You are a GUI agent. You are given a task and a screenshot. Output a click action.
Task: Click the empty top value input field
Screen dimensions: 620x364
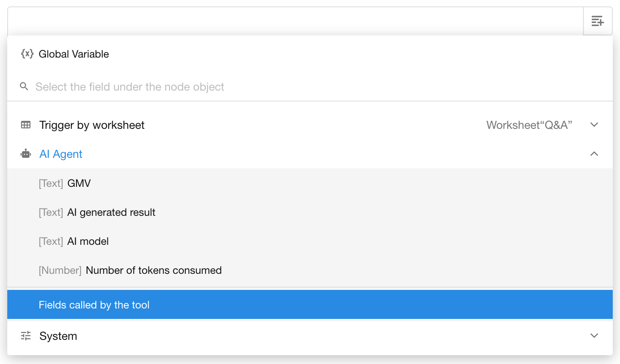pos(295,21)
